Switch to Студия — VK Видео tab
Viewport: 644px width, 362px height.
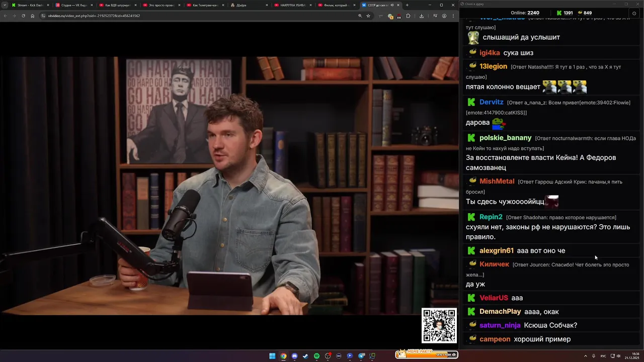(73, 5)
